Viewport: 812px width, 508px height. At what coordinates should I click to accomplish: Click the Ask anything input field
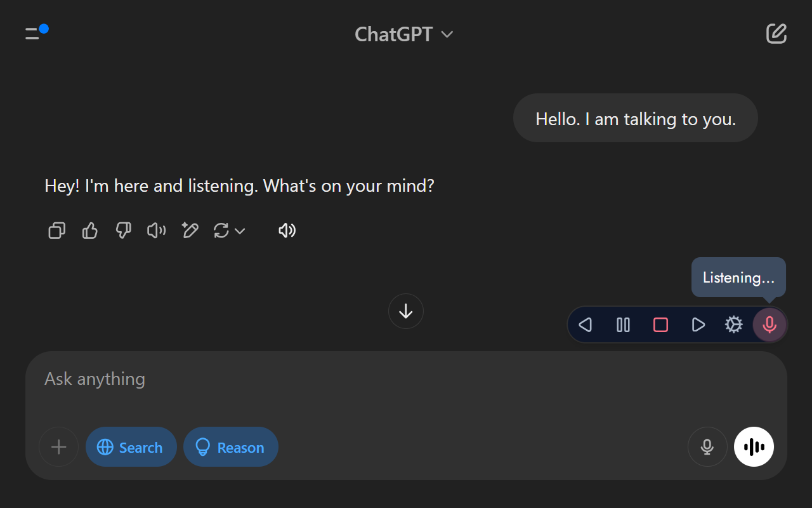click(x=254, y=378)
